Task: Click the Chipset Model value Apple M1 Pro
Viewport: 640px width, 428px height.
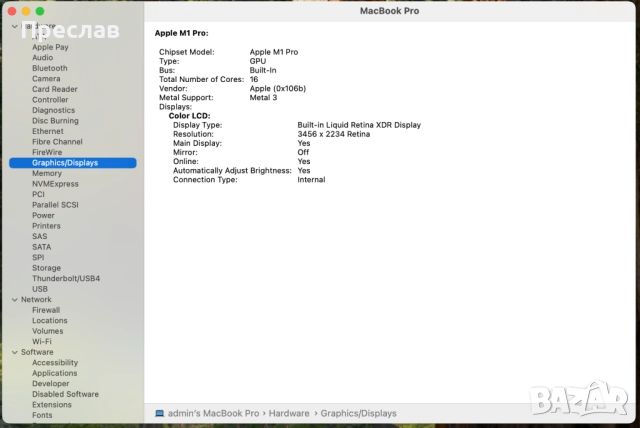Action: point(274,52)
